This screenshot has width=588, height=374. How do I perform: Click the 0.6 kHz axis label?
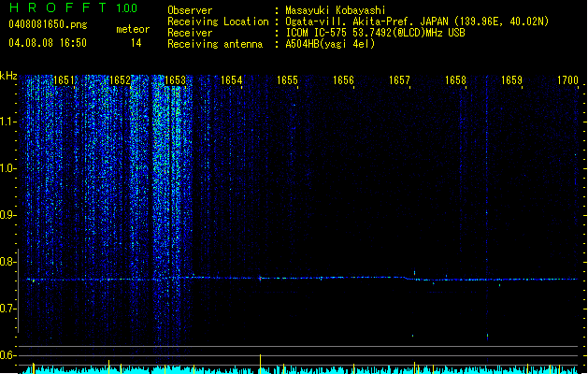pos(7,355)
